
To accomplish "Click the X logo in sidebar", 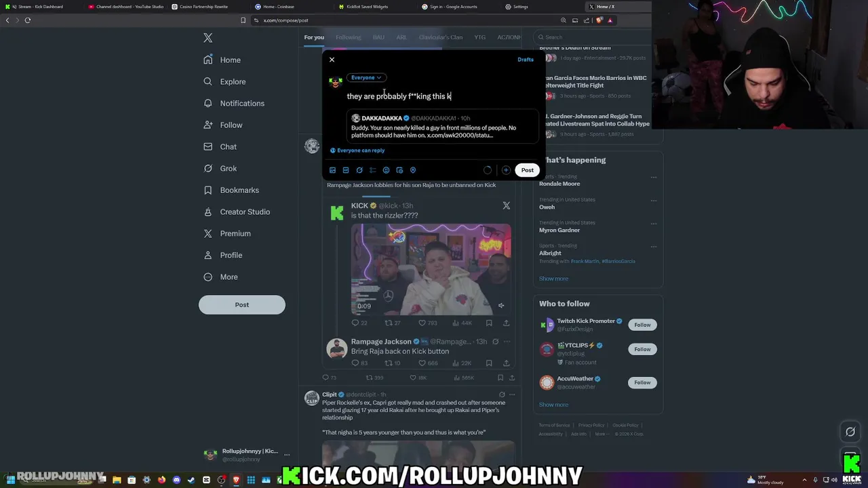I will pyautogui.click(x=208, y=38).
